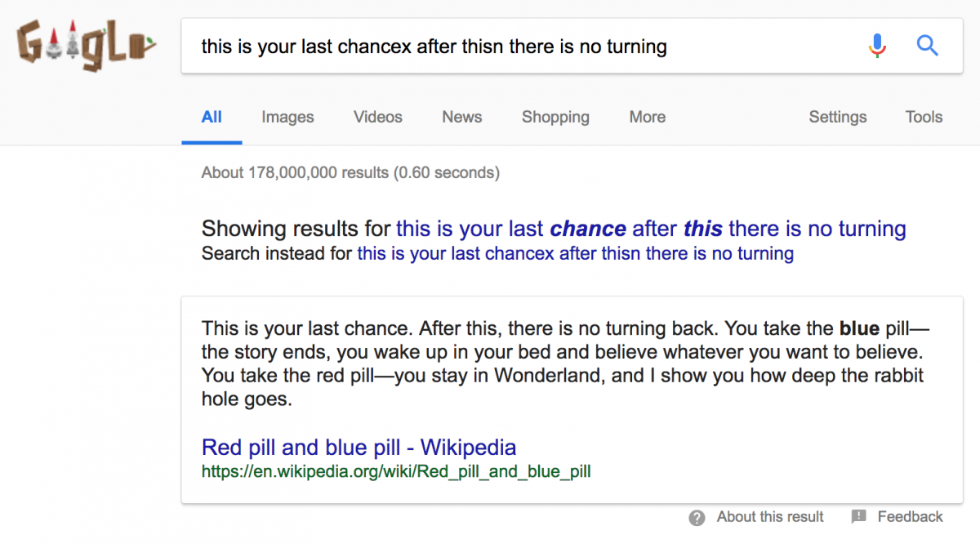980x544 pixels.
Task: Go to the News tab
Action: (x=462, y=117)
